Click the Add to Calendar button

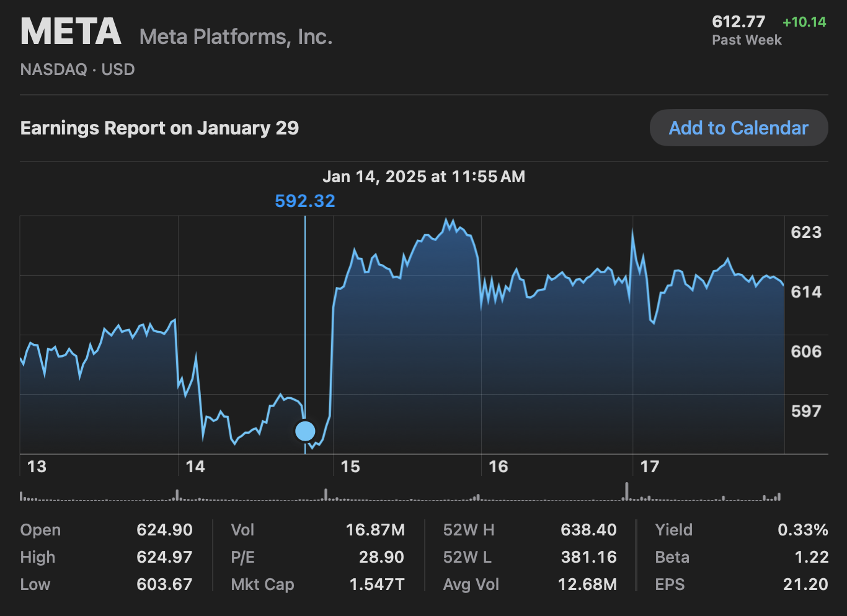click(x=738, y=128)
